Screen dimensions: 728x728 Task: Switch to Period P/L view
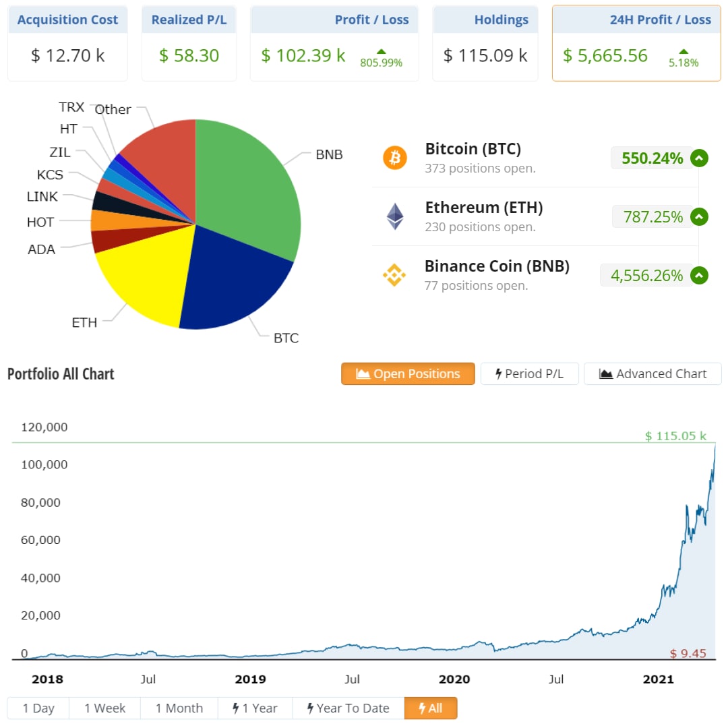[530, 373]
